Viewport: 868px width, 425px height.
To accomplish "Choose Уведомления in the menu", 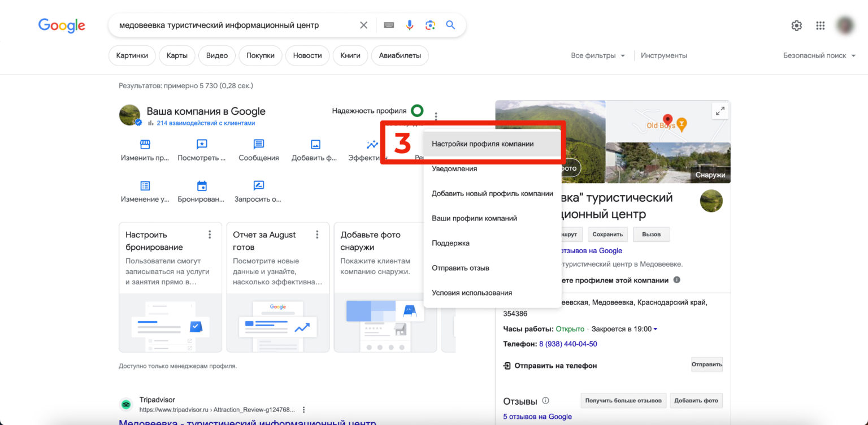I will coord(492,168).
